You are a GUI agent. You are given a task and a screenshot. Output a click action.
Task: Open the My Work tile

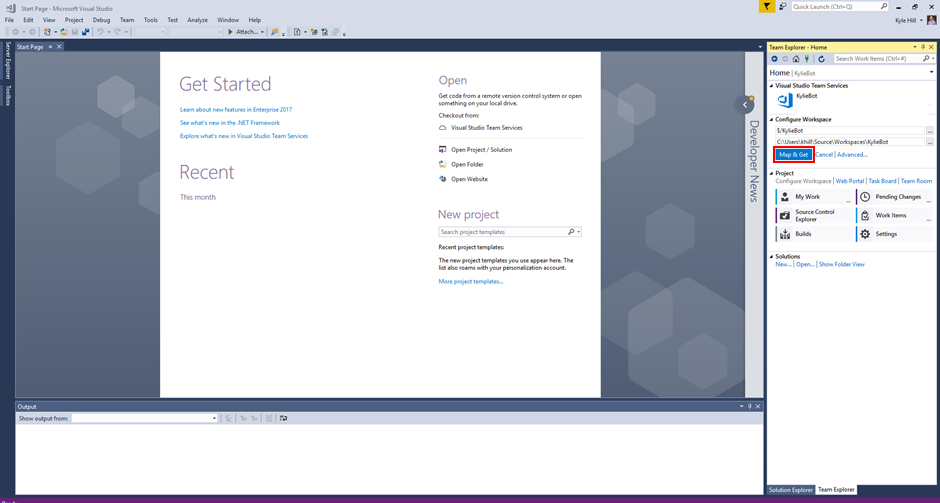[x=814, y=197]
